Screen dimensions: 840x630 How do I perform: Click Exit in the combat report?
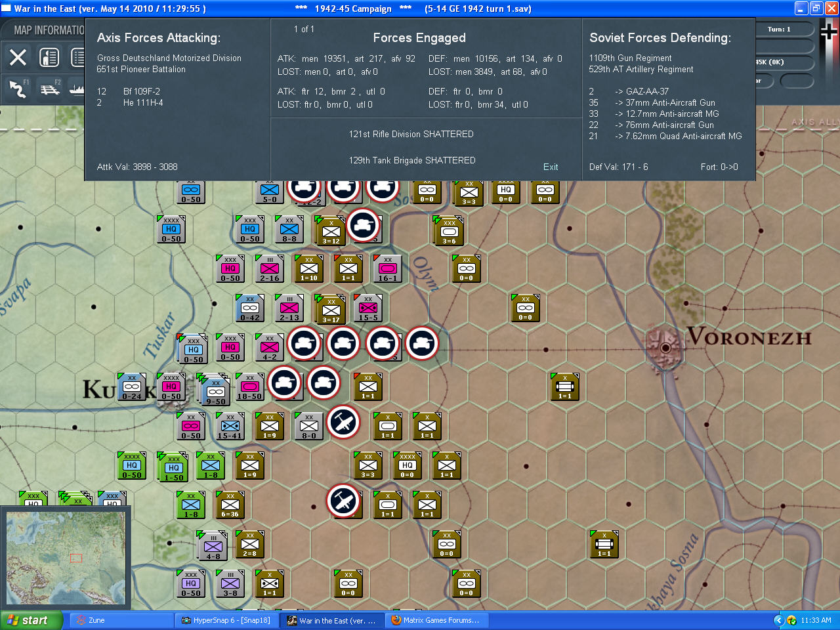(551, 167)
